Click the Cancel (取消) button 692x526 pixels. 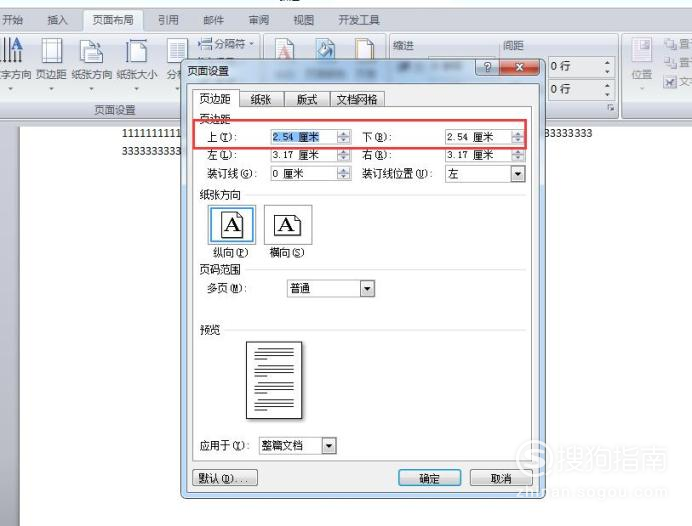click(x=501, y=478)
